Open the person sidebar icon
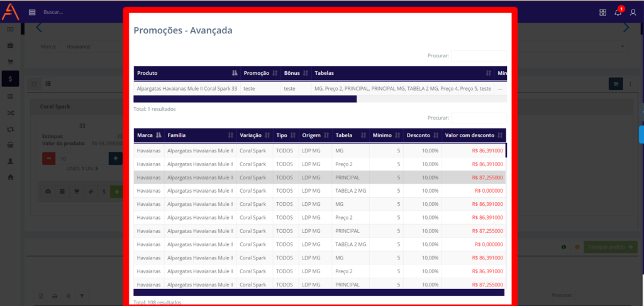The width and height of the screenshot is (644, 306). 10,161
